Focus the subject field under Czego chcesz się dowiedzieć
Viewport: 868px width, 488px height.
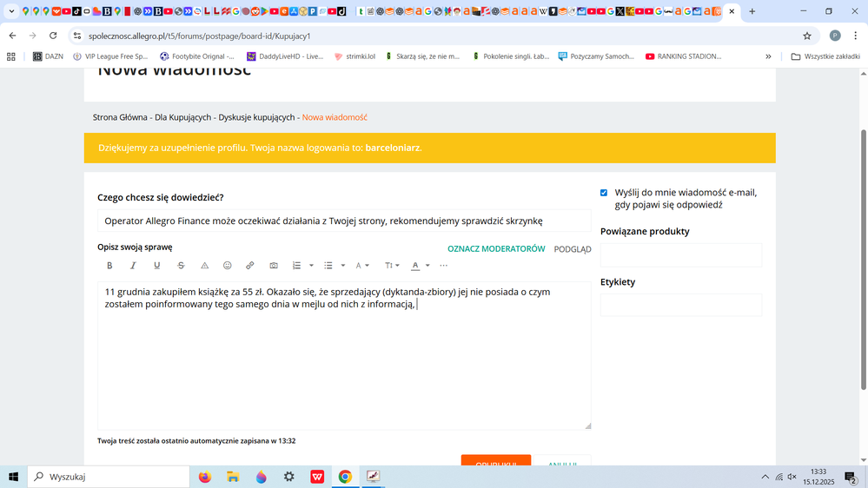click(344, 221)
